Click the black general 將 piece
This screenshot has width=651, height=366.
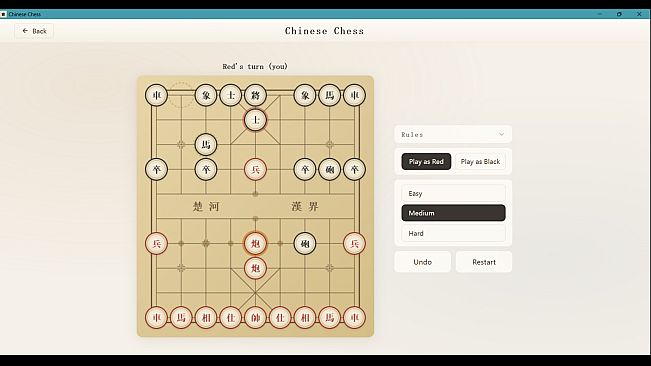pyautogui.click(x=255, y=95)
